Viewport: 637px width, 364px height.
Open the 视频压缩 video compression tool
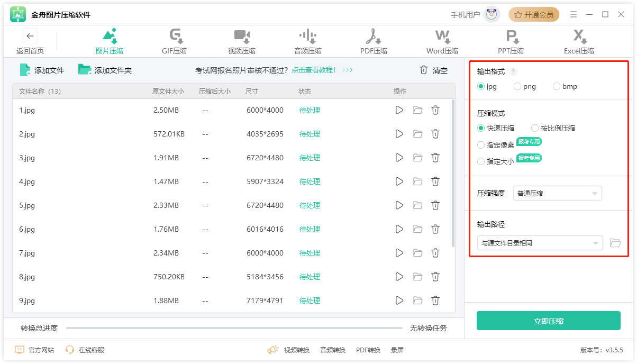241,41
